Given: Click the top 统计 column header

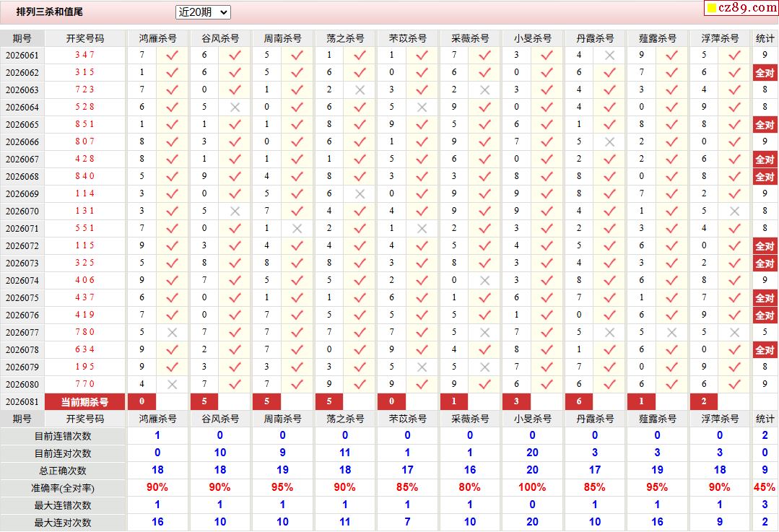Looking at the screenshot, I should point(765,38).
